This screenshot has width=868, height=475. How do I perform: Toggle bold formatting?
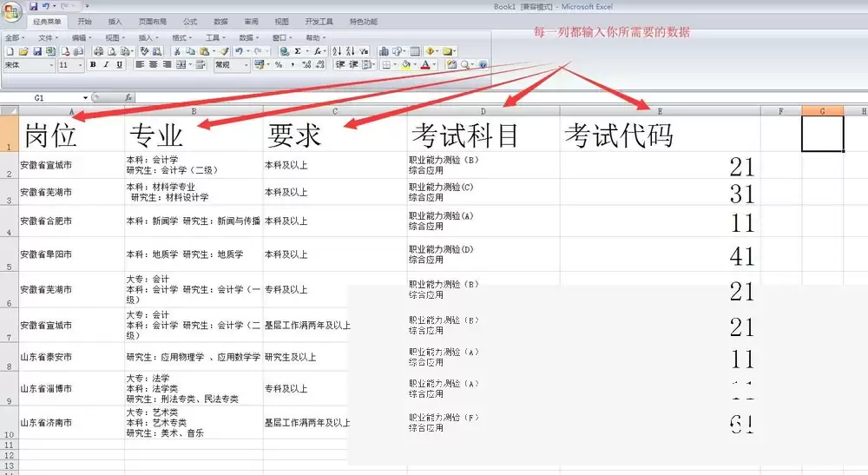coord(93,65)
